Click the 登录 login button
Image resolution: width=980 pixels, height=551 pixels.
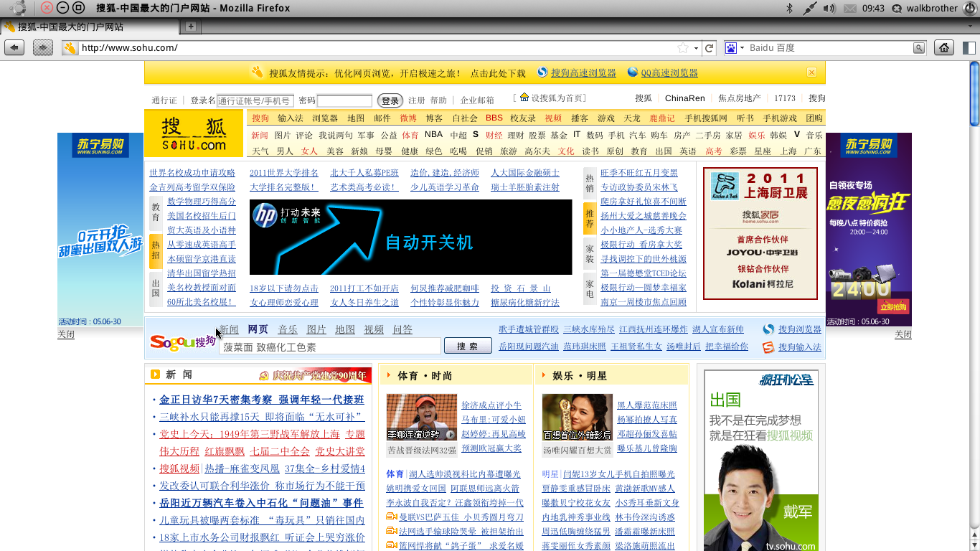point(390,101)
